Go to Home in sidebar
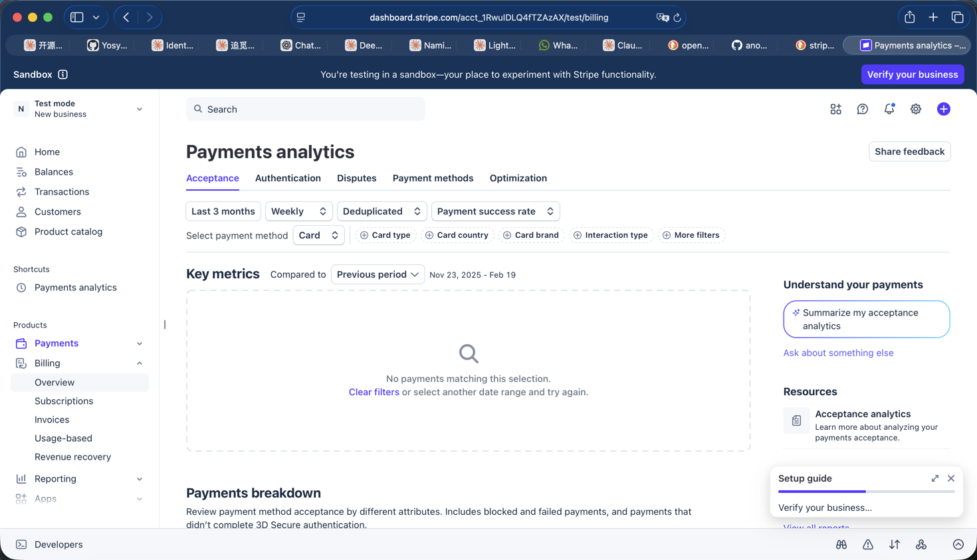Screen dimensions: 977x560 (47, 152)
